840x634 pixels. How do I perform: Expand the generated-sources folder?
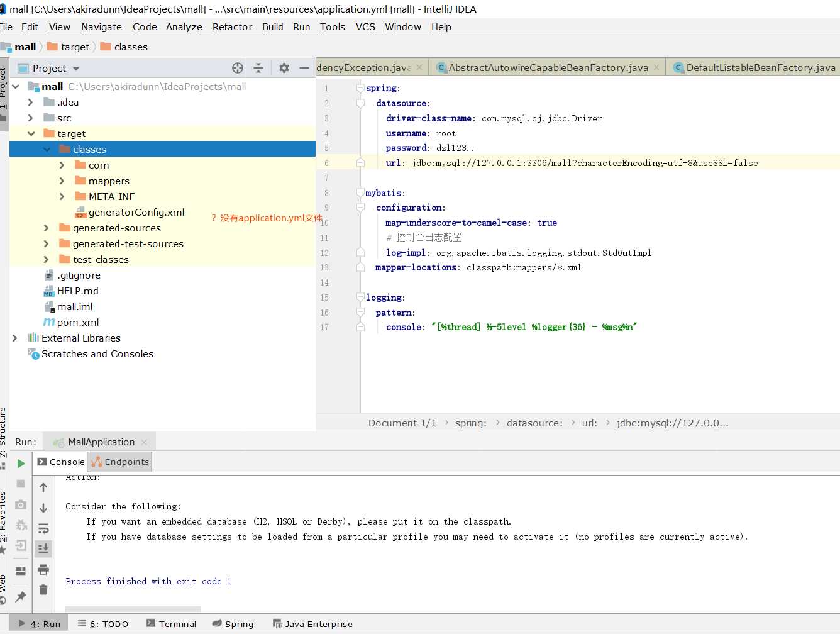coord(46,228)
